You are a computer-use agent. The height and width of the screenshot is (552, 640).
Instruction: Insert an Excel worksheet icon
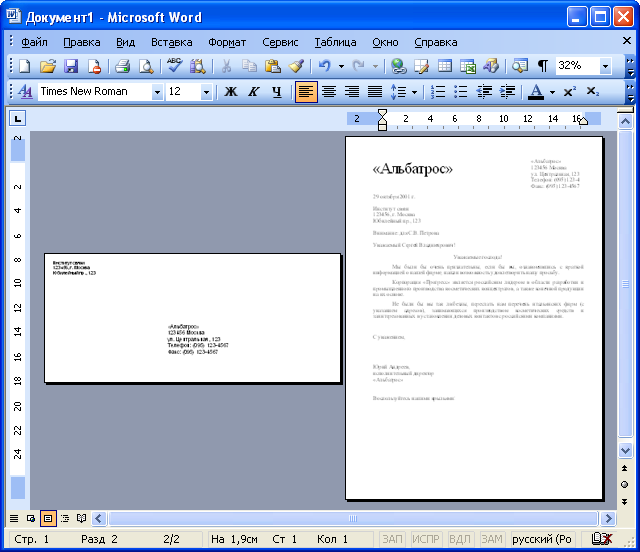click(x=468, y=66)
